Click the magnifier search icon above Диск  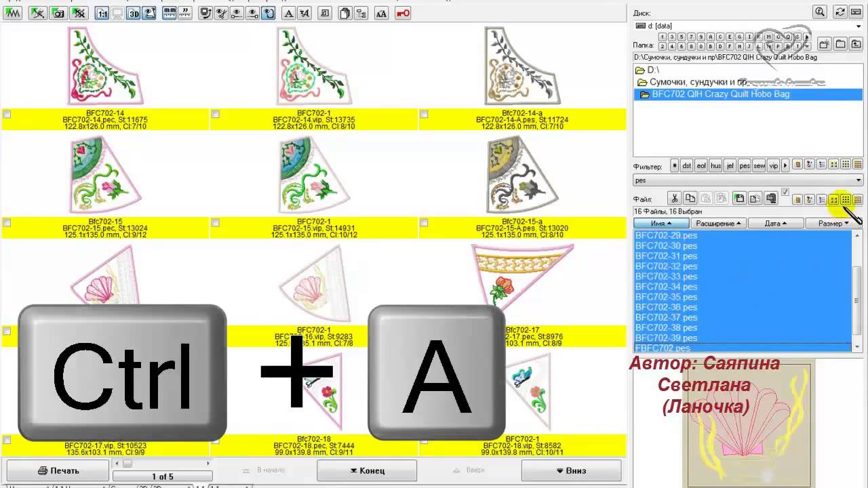820,12
